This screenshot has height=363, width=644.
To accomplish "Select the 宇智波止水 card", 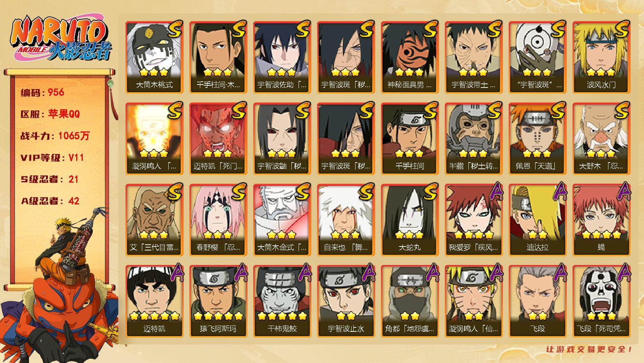I will coord(346,301).
